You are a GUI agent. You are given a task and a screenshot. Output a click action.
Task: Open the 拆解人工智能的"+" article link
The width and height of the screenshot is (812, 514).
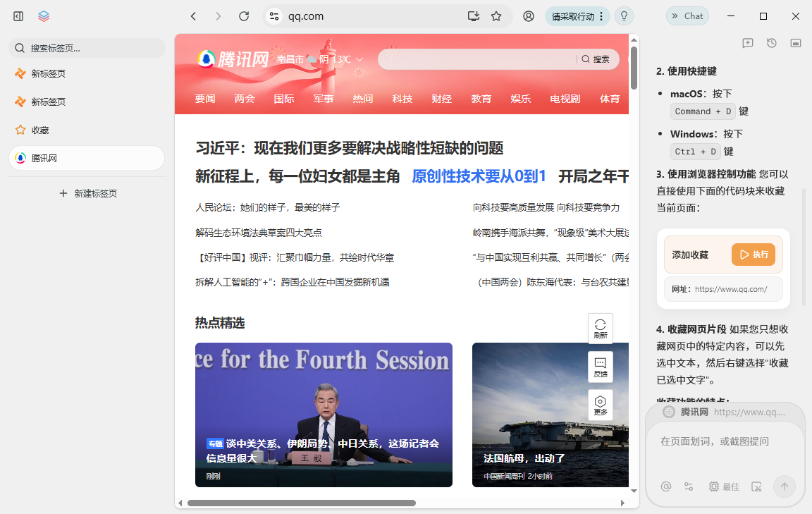pyautogui.click(x=293, y=283)
